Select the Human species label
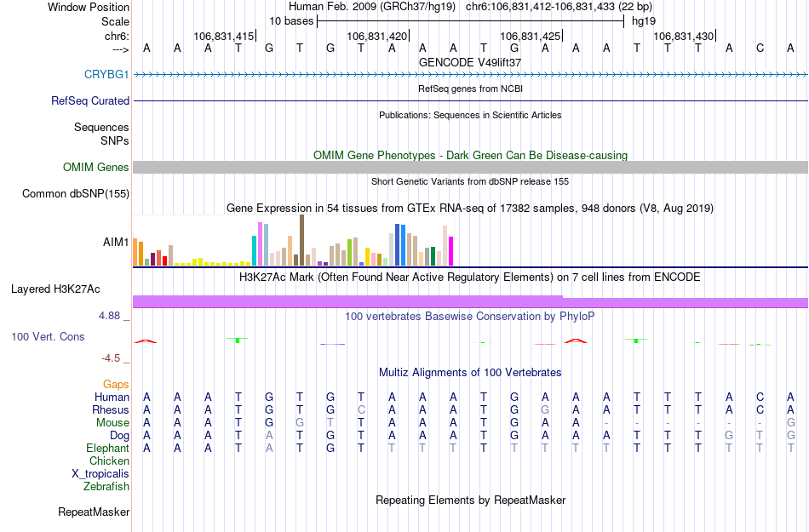Viewport: 809px width, 532px height. [112, 397]
